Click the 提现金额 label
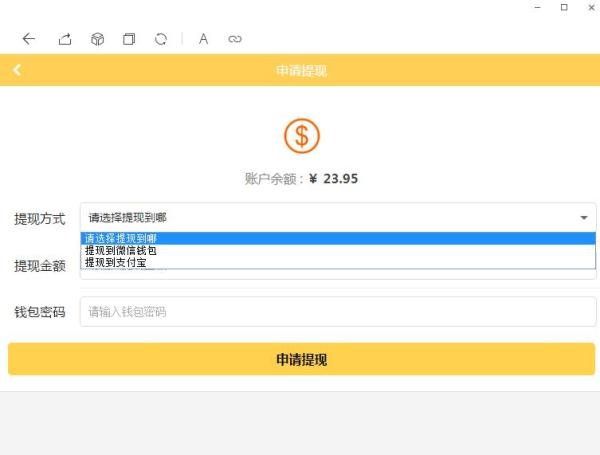 39,266
